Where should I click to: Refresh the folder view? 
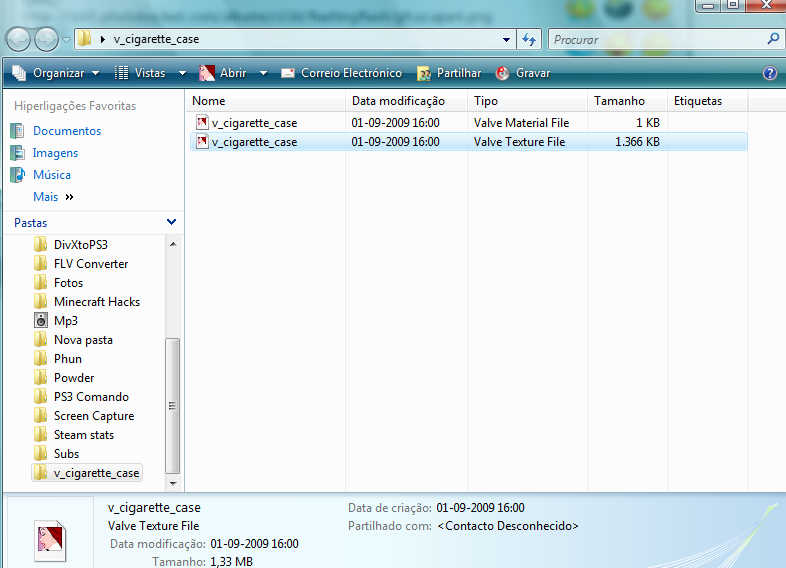click(529, 39)
